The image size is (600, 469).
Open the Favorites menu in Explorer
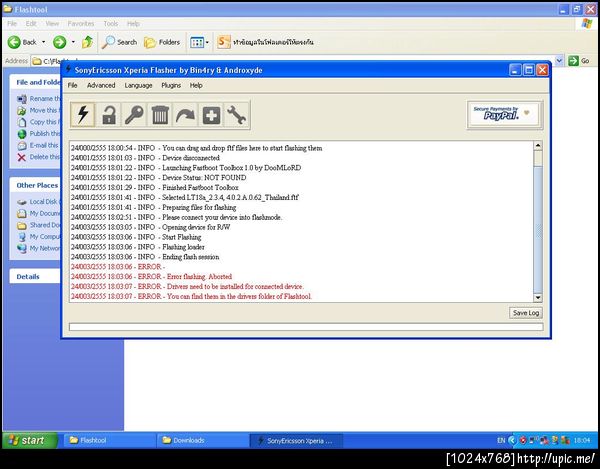pos(81,24)
